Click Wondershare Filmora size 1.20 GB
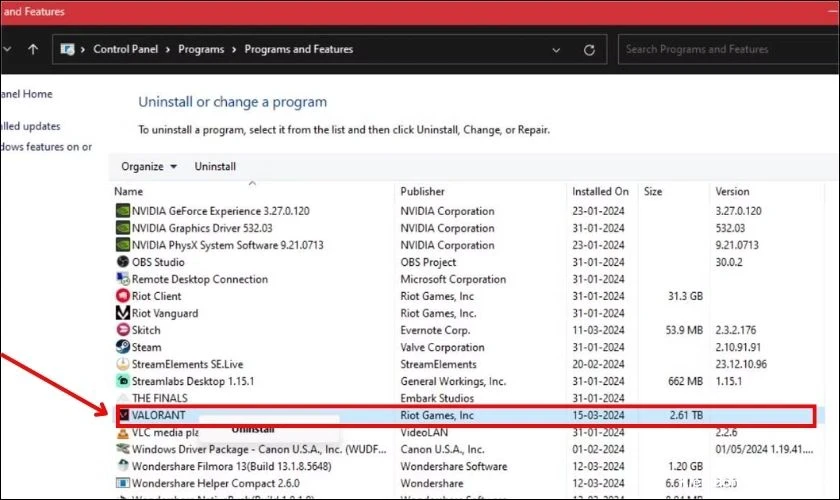840x500 pixels. click(685, 466)
